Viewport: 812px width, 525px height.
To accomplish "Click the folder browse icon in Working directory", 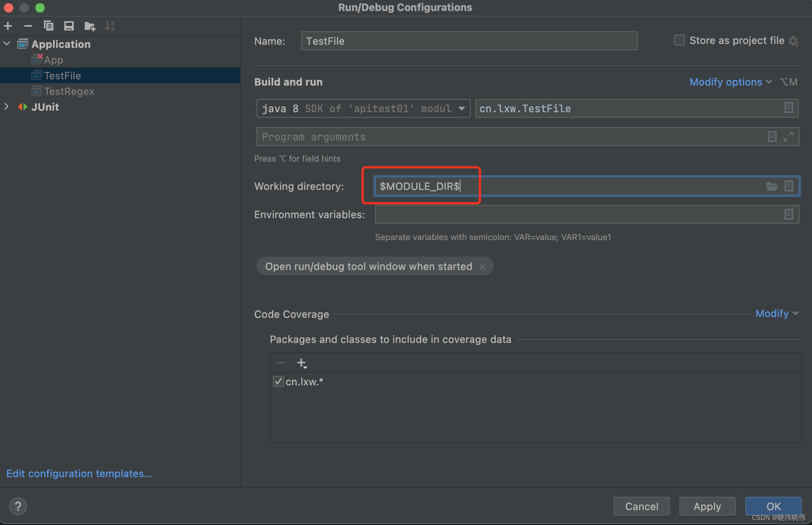I will (772, 186).
